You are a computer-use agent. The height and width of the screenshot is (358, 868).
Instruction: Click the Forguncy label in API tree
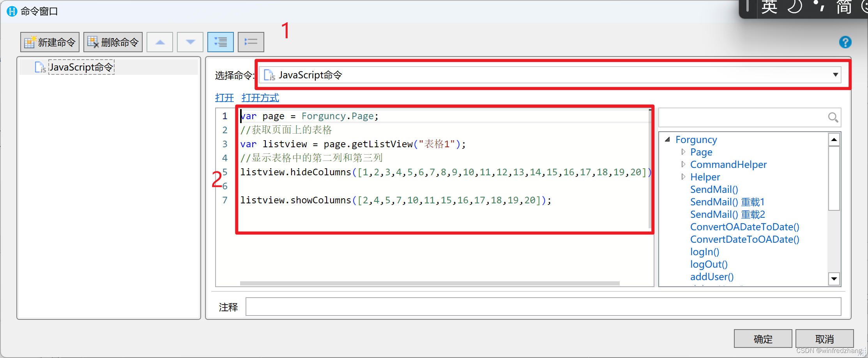pos(696,139)
